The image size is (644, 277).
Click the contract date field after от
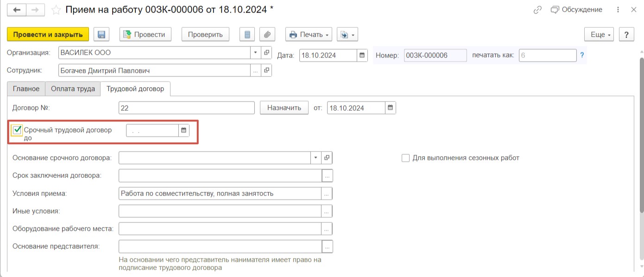point(356,108)
